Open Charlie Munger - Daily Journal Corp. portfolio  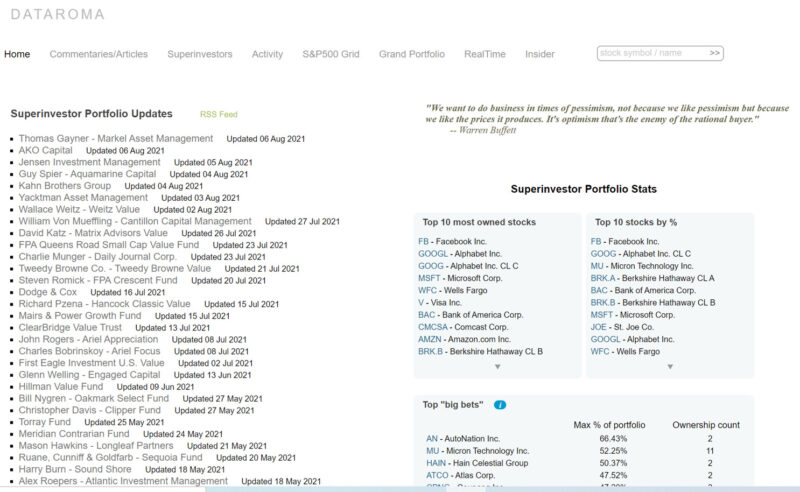pyautogui.click(x=97, y=256)
